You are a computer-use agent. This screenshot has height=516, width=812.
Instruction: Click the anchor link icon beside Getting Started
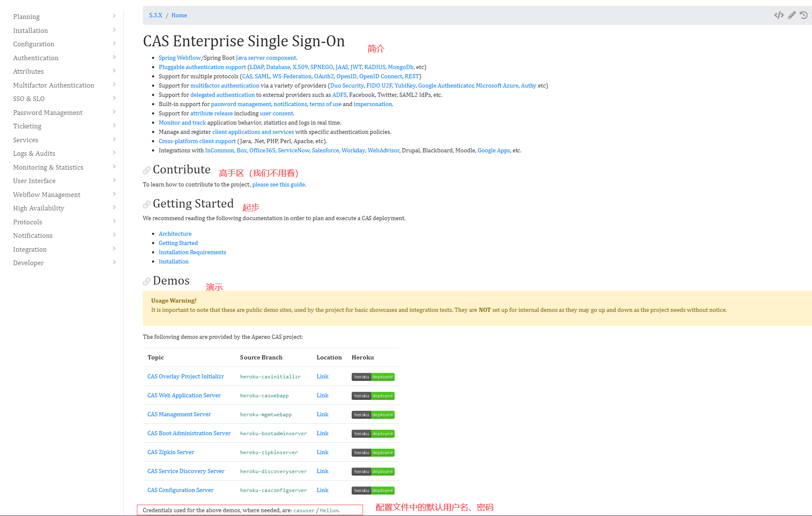[x=147, y=204]
